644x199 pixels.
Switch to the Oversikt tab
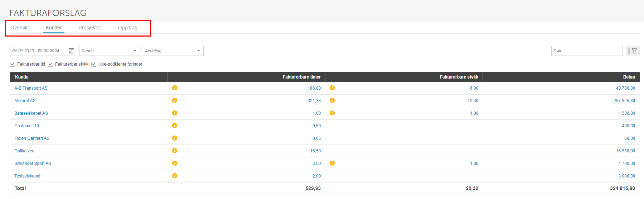point(20,28)
